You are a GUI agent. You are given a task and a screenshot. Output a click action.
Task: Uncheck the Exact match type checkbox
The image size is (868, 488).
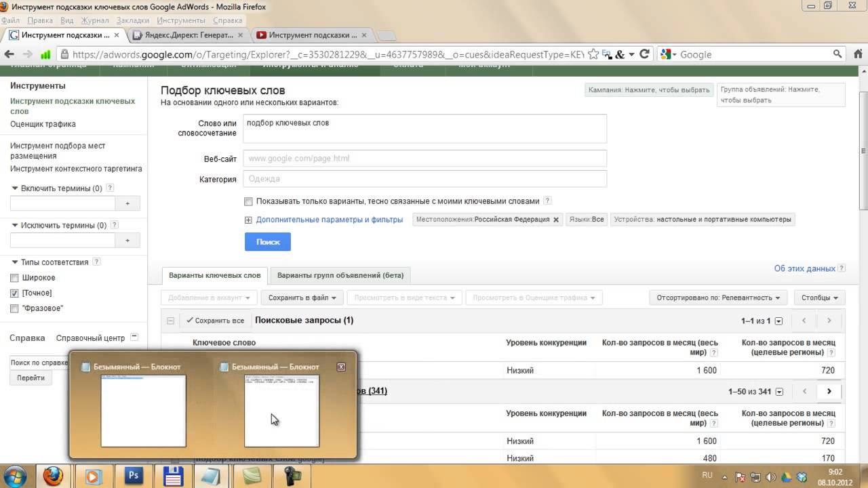pyautogui.click(x=14, y=293)
